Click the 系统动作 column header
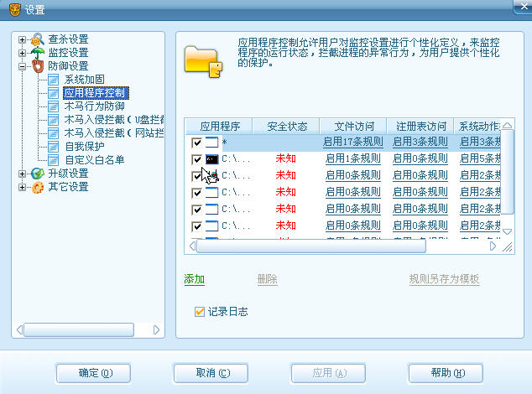532x394 pixels. (x=477, y=127)
